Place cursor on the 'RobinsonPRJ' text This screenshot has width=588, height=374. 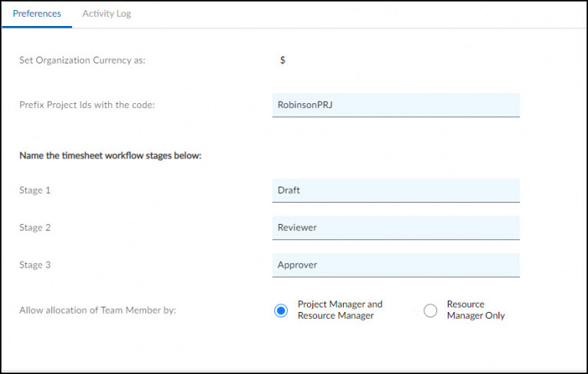pos(305,105)
